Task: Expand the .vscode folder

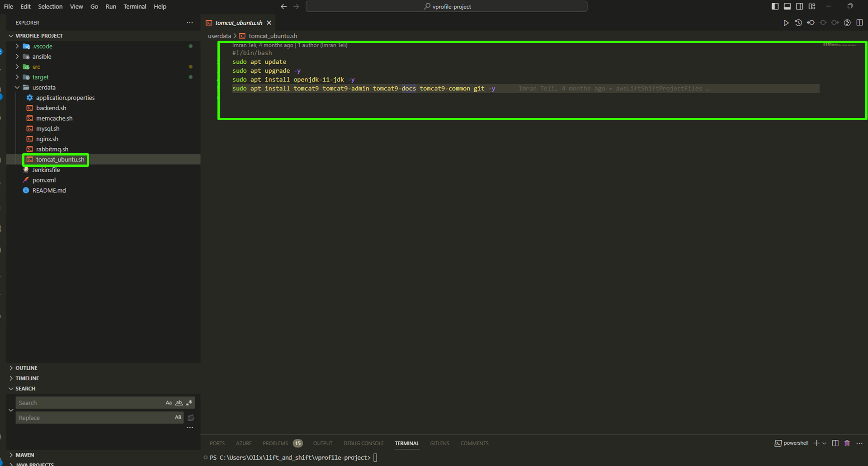Action: pyautogui.click(x=17, y=46)
